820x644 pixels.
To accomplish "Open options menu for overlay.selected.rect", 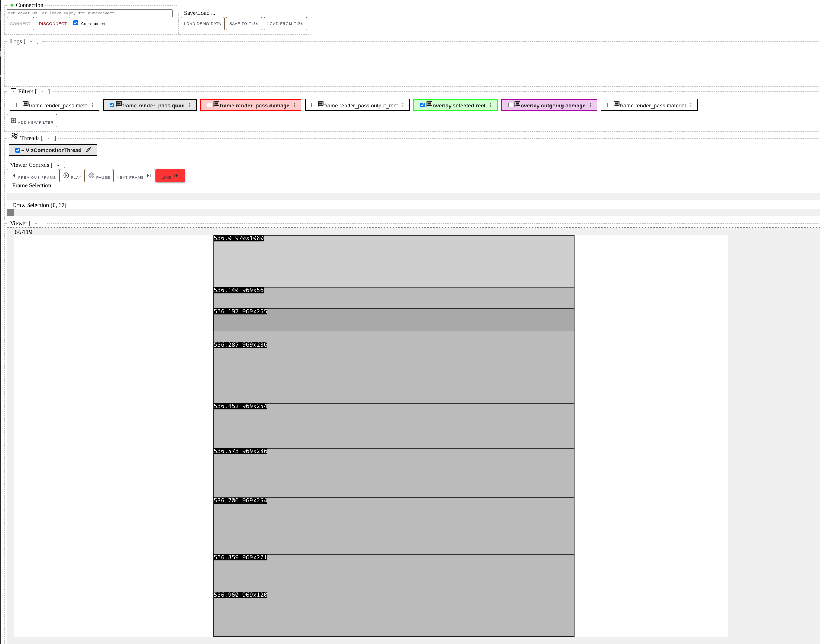I will [x=491, y=106].
